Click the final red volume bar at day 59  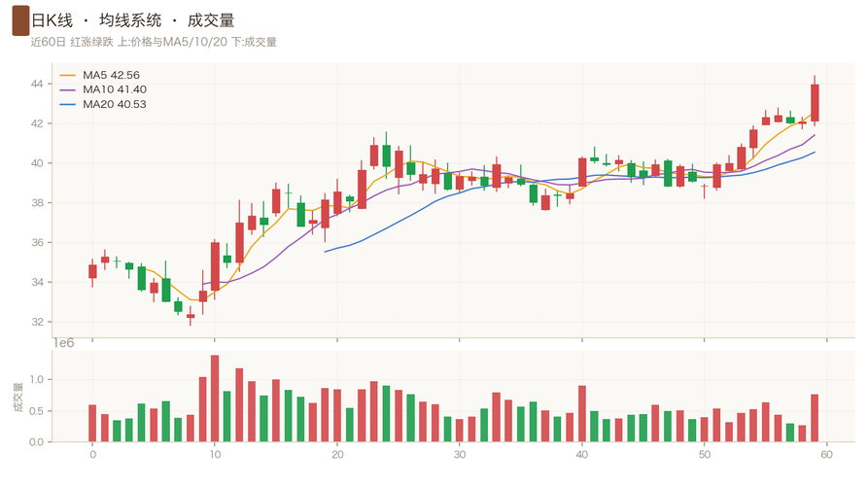[815, 418]
